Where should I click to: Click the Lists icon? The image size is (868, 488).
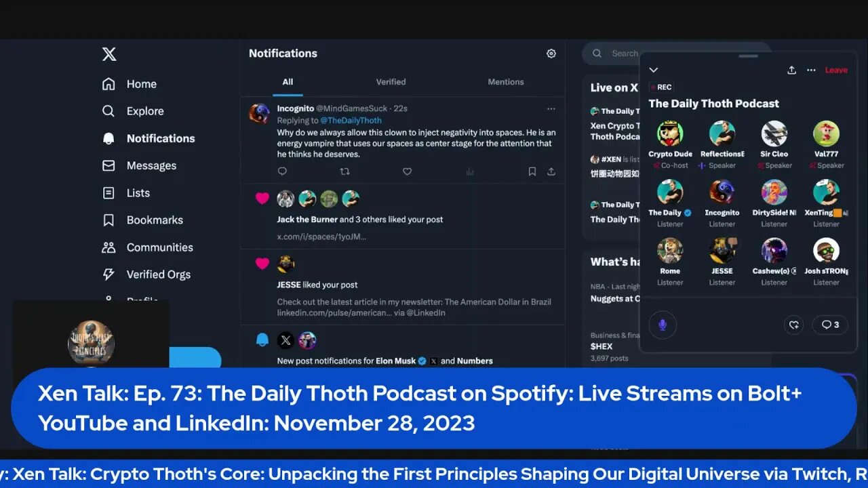coord(108,193)
